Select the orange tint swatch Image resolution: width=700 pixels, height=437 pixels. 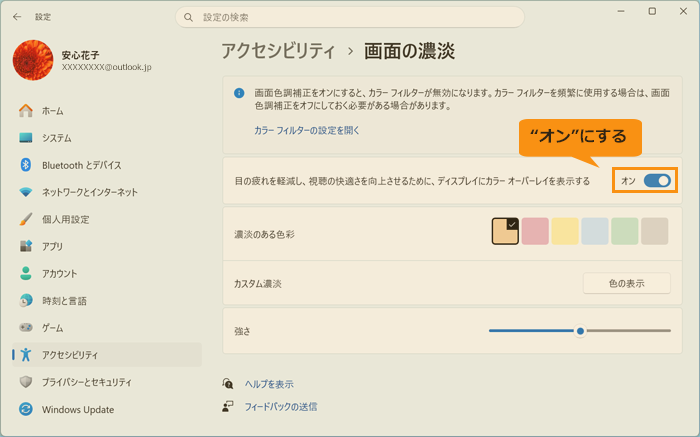click(x=505, y=231)
